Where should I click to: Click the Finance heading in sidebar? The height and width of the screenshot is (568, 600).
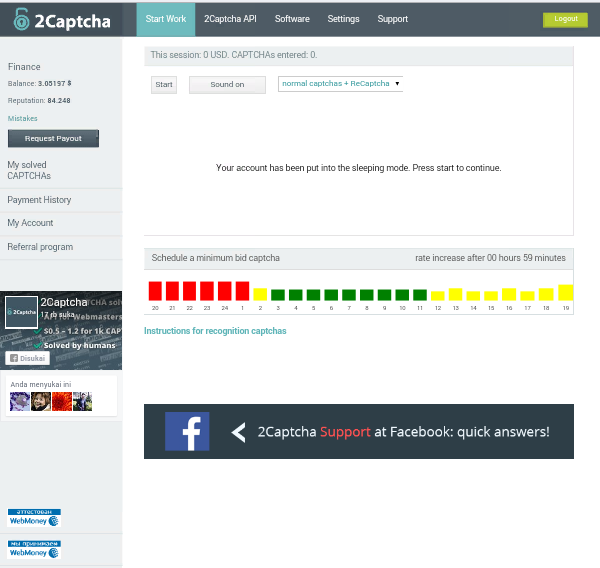click(x=24, y=67)
